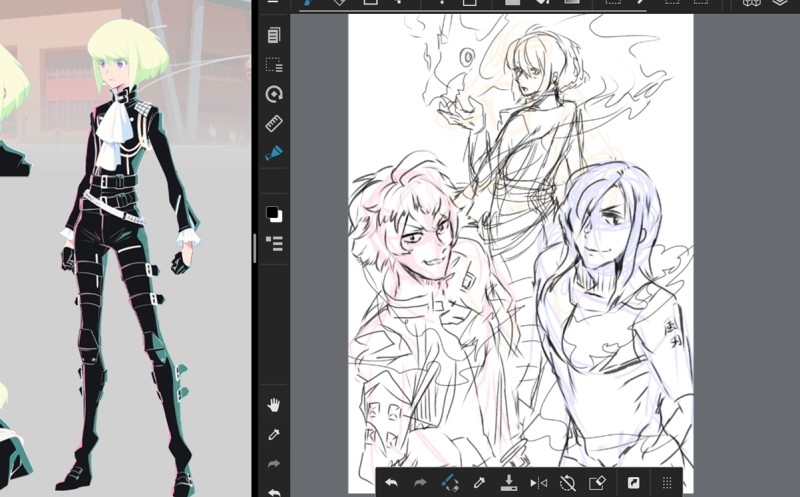Image resolution: width=800 pixels, height=497 pixels.
Task: Select the hand pan tool
Action: coord(273,405)
